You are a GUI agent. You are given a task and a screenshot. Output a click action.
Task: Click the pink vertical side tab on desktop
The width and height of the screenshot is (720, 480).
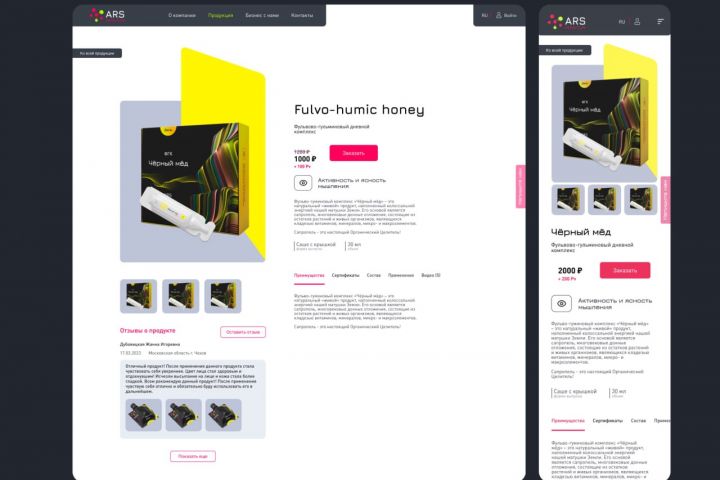[x=520, y=186]
